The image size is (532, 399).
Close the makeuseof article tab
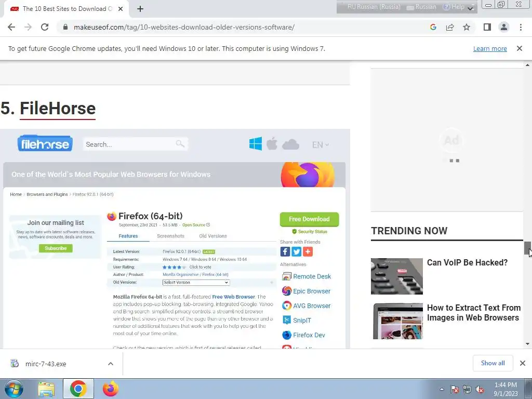click(x=121, y=9)
